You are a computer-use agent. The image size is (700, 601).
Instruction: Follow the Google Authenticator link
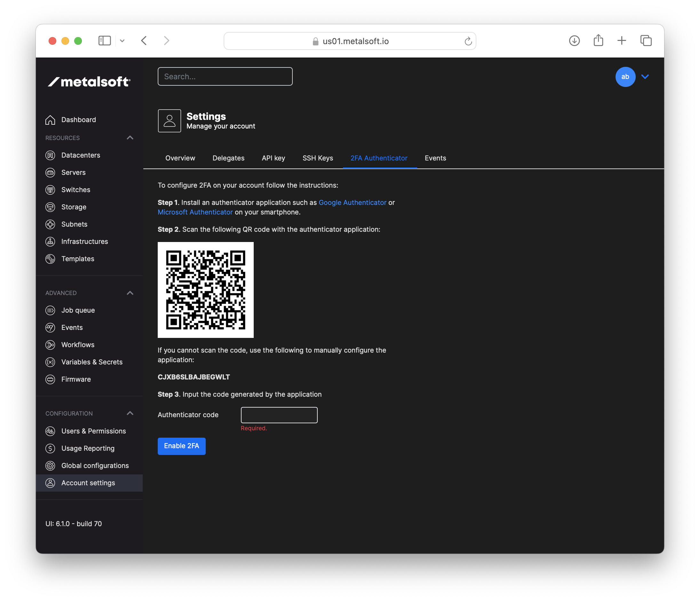(352, 203)
